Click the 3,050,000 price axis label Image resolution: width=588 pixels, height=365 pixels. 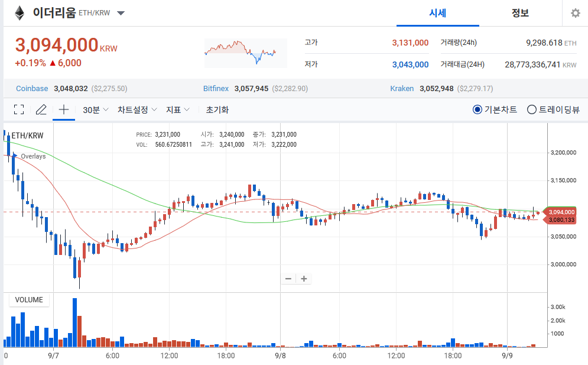pyautogui.click(x=563, y=237)
